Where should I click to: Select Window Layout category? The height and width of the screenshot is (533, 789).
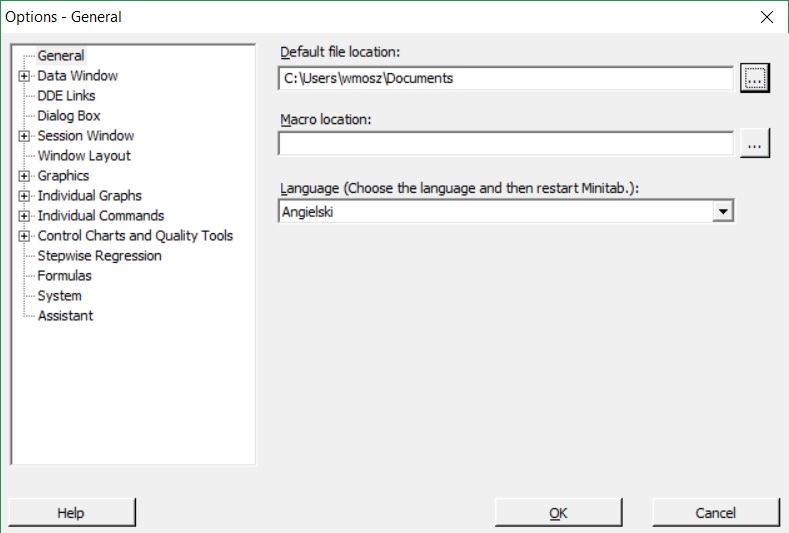(x=84, y=156)
